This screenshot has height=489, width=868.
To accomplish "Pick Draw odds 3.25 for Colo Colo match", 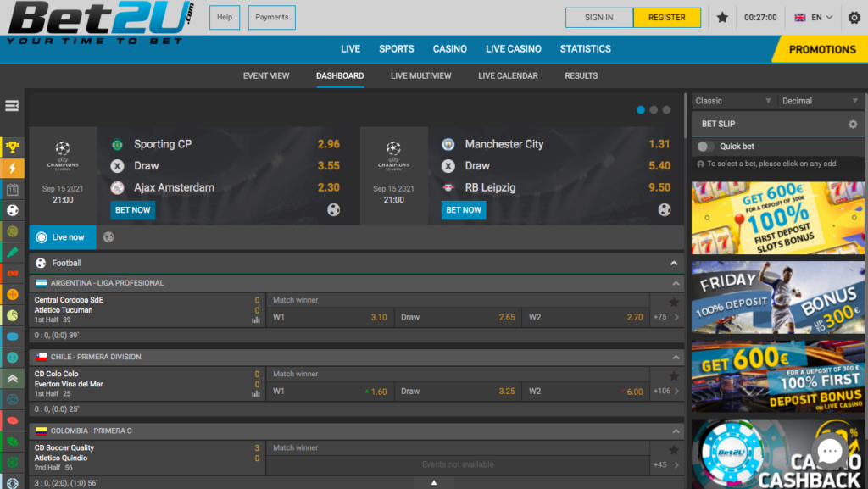I will [458, 391].
